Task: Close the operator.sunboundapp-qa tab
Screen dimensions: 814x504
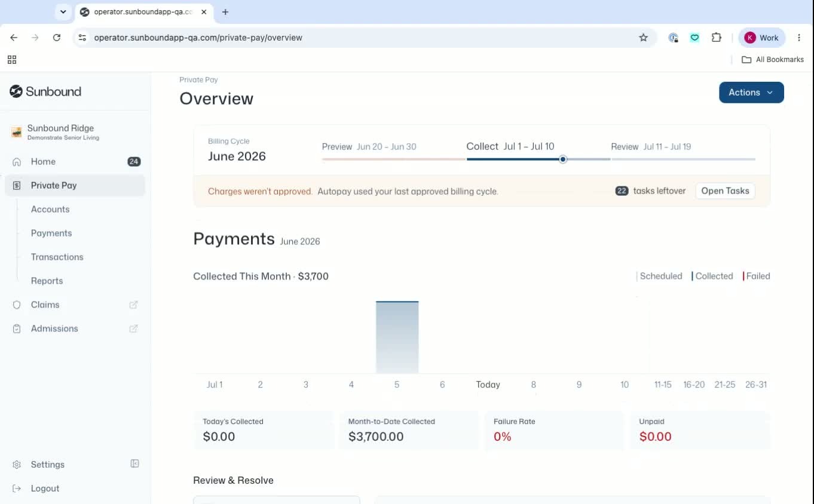Action: (204, 12)
